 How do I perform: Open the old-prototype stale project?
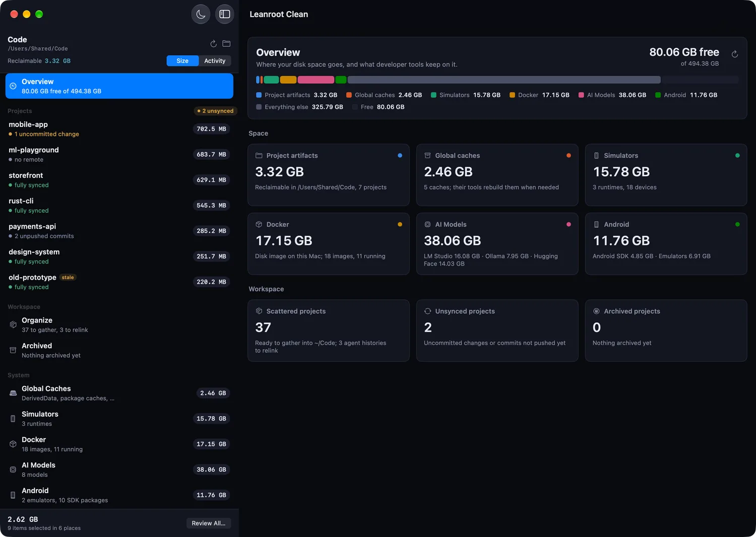point(119,282)
